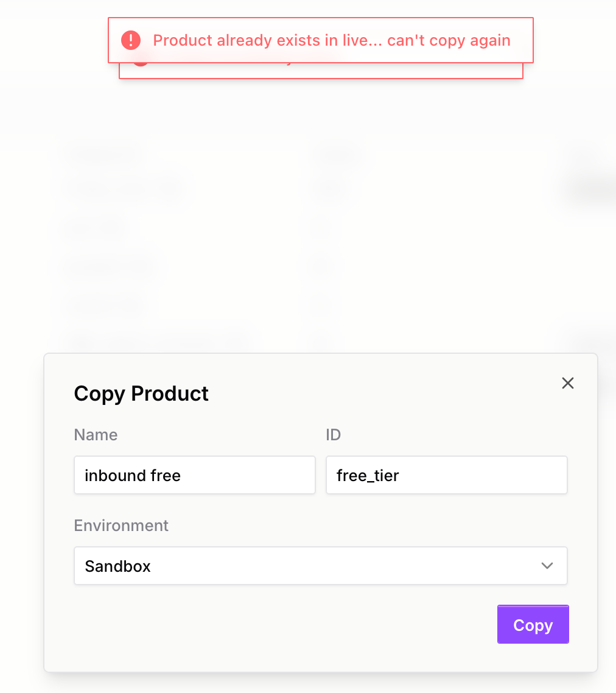Click the 'Name' field label
Image resolution: width=616 pixels, height=693 pixels.
click(x=96, y=435)
